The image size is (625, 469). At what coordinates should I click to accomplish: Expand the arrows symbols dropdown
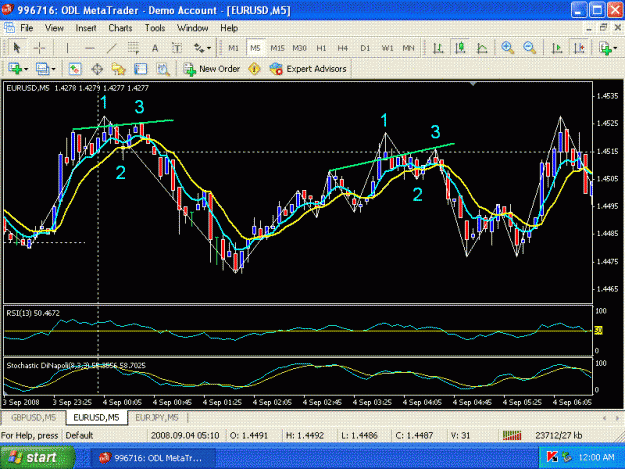coord(209,48)
